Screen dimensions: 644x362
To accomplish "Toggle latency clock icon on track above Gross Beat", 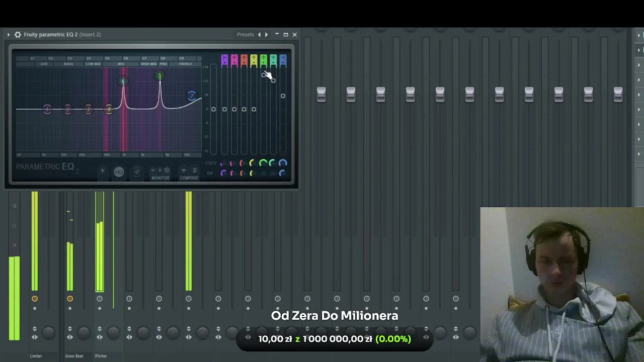I will tap(70, 299).
